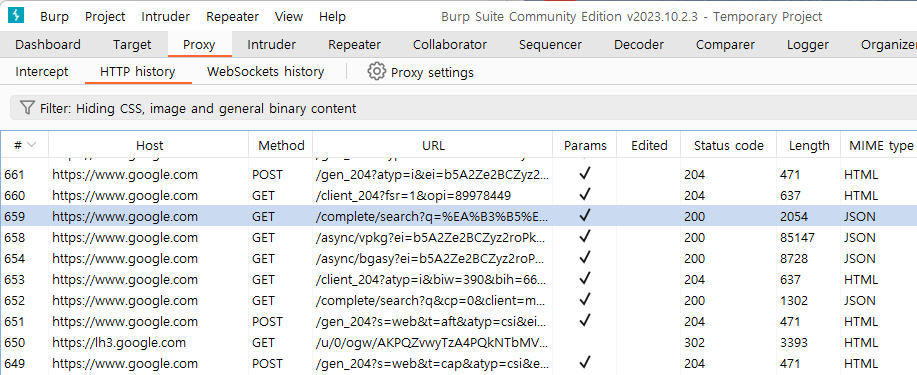Viewport: 917px width, 375px height.
Task: Toggle sort arrow in the # column
Action: click(32, 145)
